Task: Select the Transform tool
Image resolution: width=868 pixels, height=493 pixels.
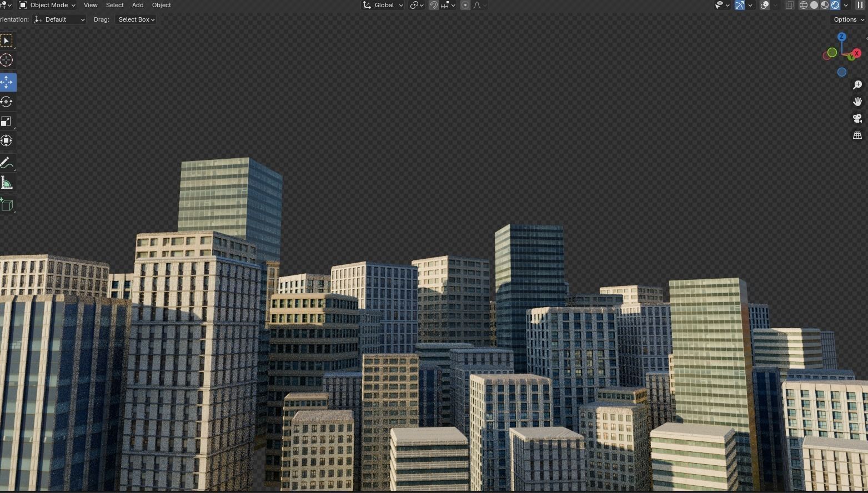Action: coord(7,140)
